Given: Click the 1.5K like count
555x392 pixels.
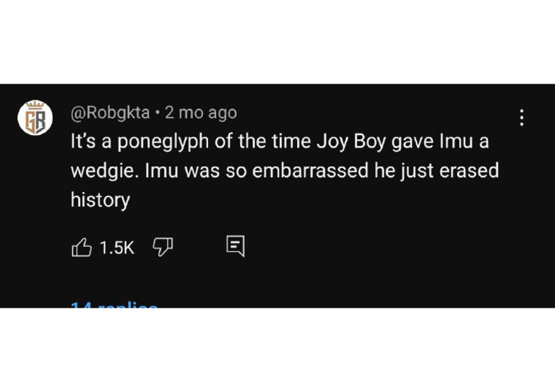Looking at the screenshot, I should (117, 248).
